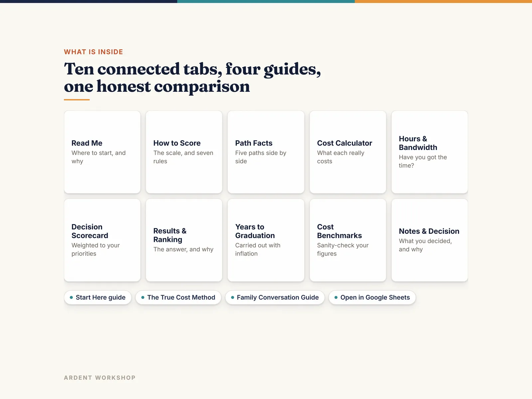Click the Start Here guide pill
Screen dimensions: 532x399
pos(98,298)
